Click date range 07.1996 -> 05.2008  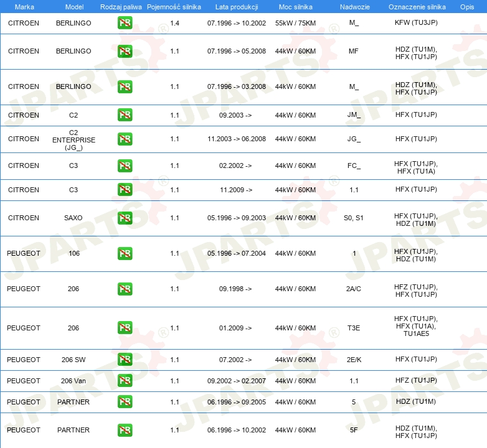(237, 51)
